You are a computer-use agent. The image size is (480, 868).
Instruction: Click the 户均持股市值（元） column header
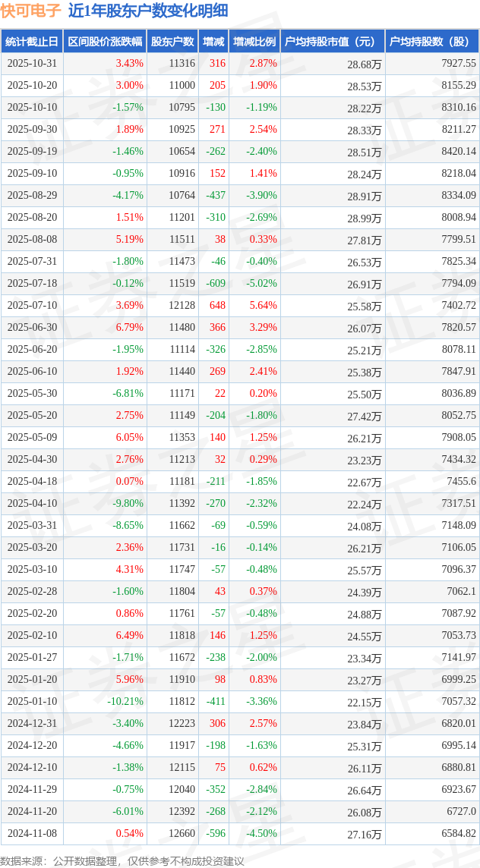pos(332,42)
